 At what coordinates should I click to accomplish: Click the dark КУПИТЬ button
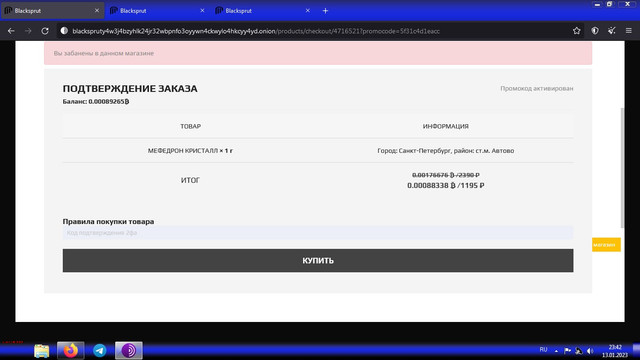tap(318, 260)
